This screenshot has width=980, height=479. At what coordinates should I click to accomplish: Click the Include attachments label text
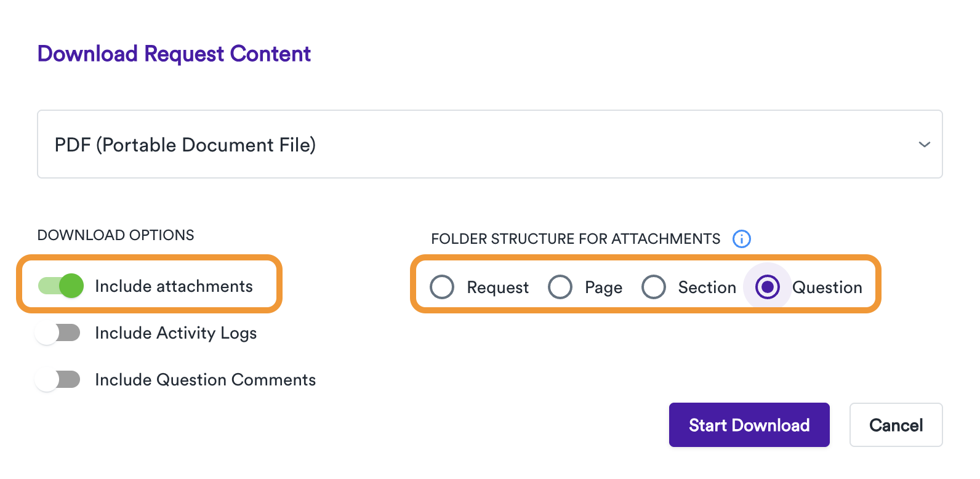[174, 286]
